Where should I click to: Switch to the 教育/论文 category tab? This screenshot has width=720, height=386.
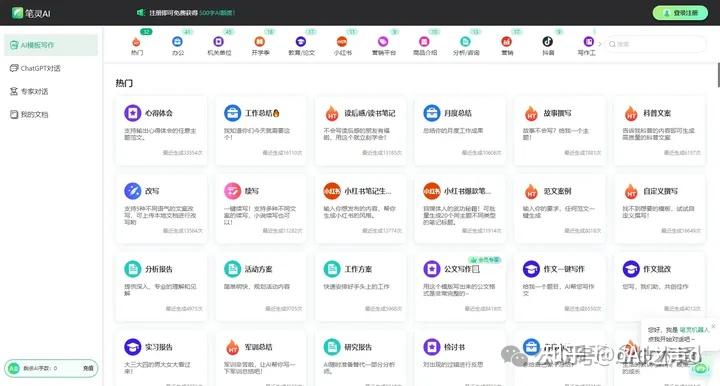[x=301, y=45]
